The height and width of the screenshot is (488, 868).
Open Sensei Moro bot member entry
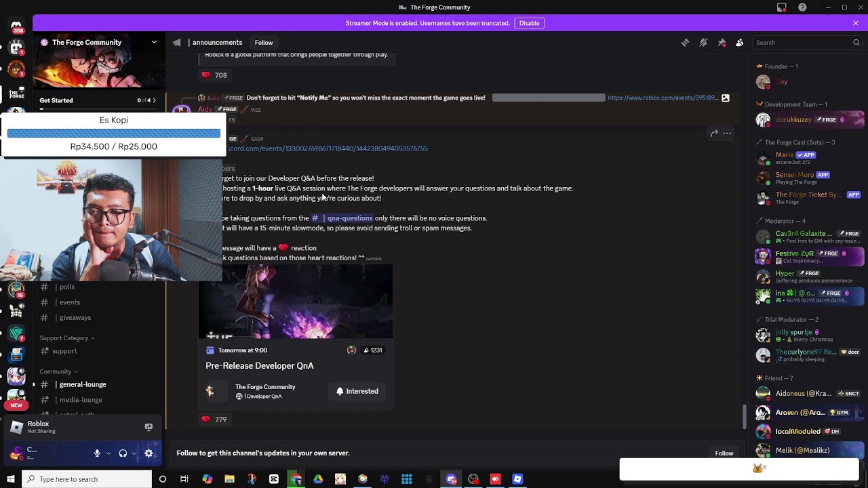810,178
